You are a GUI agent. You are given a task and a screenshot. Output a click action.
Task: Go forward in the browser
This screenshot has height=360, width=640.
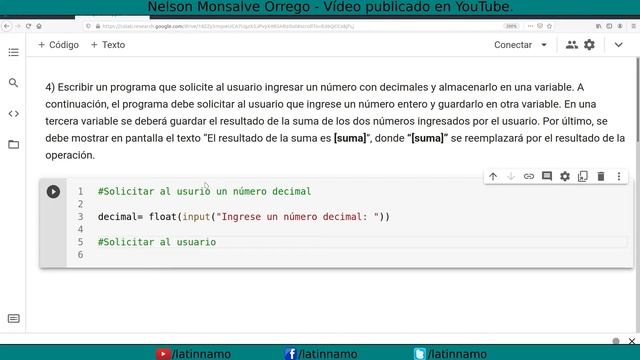[x=18, y=26]
